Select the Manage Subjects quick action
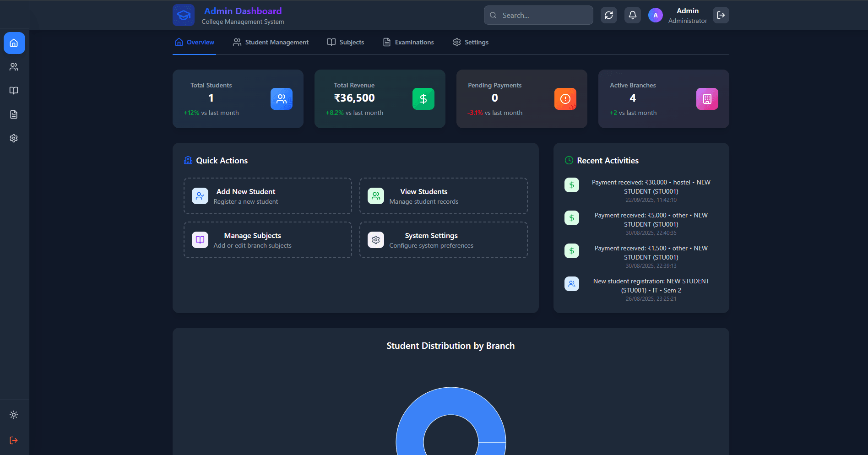 tap(268, 240)
